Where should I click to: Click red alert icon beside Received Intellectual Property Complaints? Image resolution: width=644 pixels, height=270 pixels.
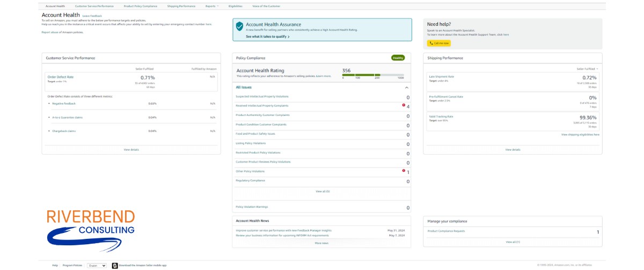tap(403, 105)
